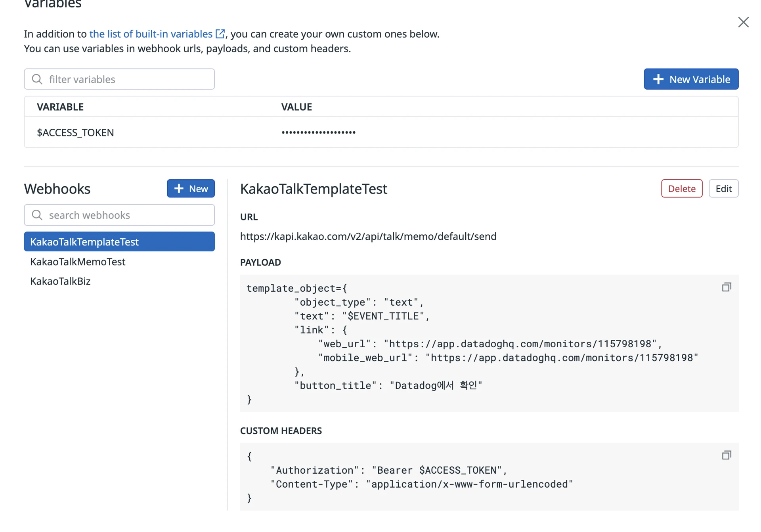Screen dimensions: 761x532
Task: Click the kapi.kakao.com webhook URL text
Action: tap(368, 236)
